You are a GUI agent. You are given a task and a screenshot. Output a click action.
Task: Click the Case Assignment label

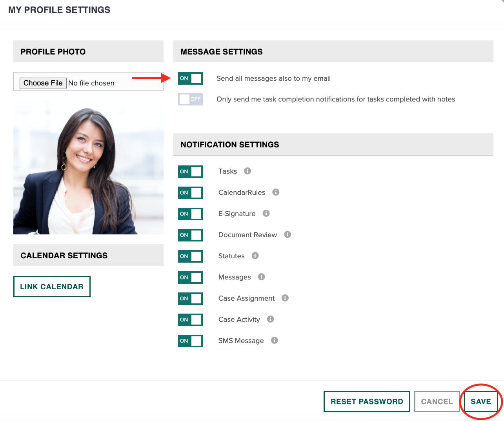coord(246,298)
